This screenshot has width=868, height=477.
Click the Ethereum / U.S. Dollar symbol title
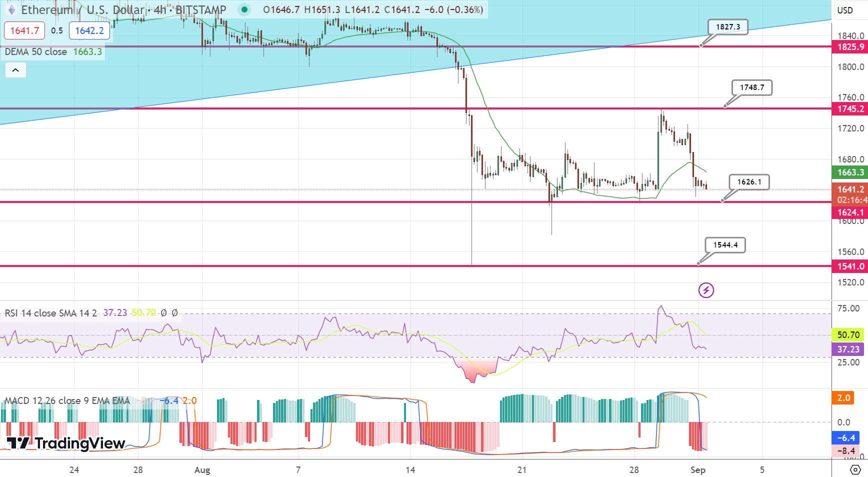coord(82,9)
